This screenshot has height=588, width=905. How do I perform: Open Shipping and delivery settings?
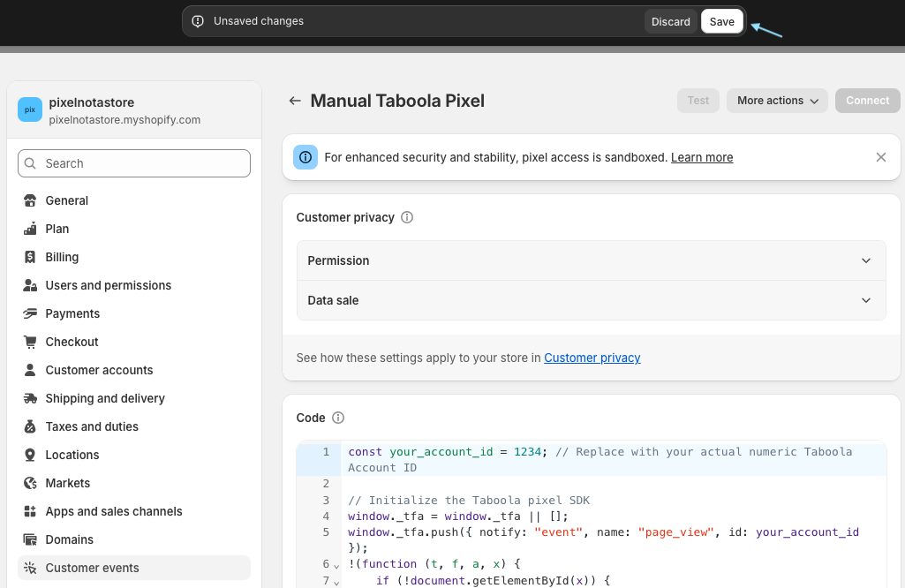[x=134, y=399]
